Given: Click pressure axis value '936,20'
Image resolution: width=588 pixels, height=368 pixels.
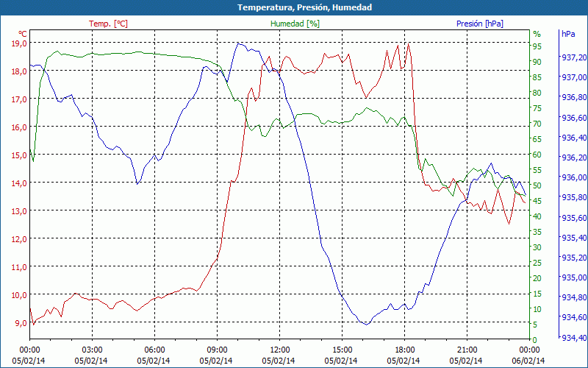Looking at the screenshot, I should pyautogui.click(x=574, y=158).
